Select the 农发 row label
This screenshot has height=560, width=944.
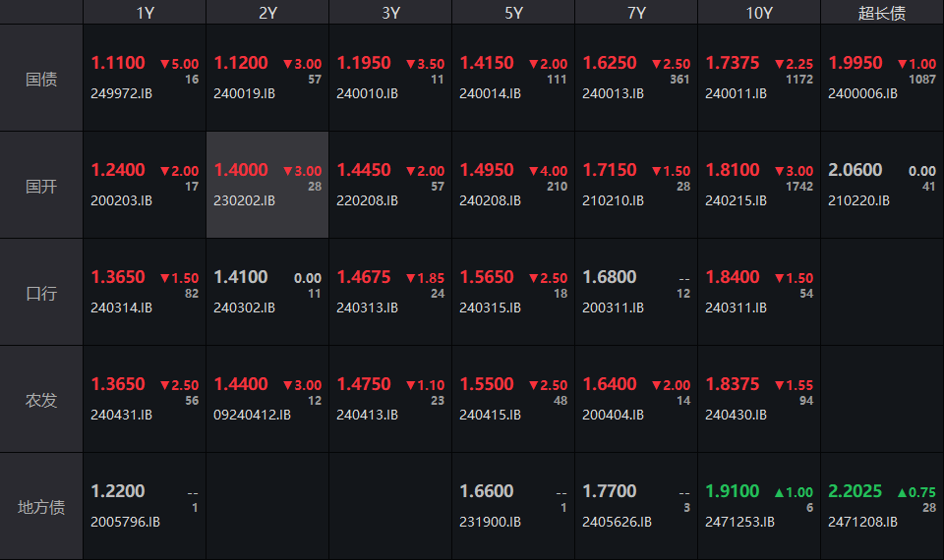point(41,400)
